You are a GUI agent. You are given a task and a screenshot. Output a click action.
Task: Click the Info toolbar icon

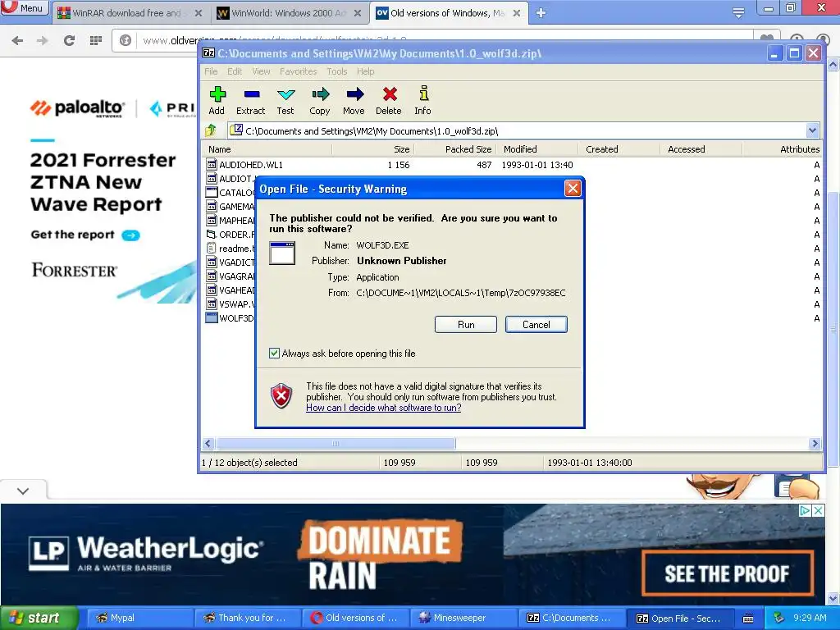click(x=423, y=94)
